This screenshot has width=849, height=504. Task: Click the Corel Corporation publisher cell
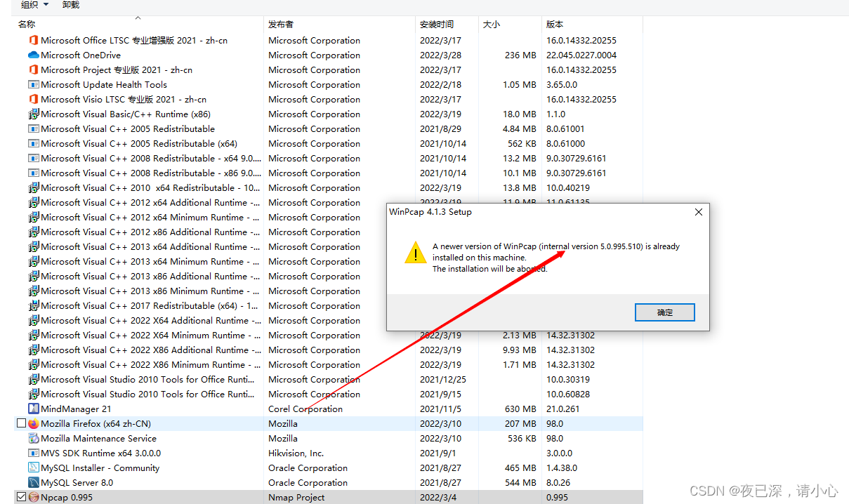pos(305,409)
